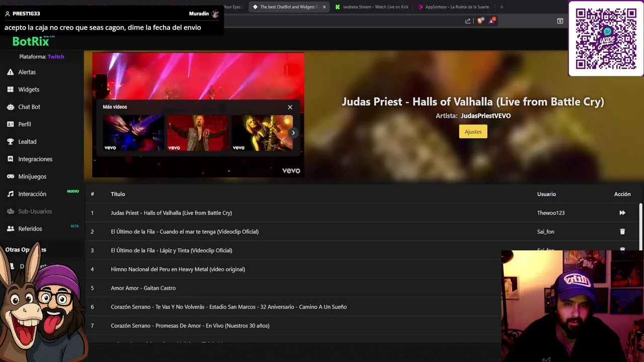Open Perfil from the sidebar

point(25,124)
